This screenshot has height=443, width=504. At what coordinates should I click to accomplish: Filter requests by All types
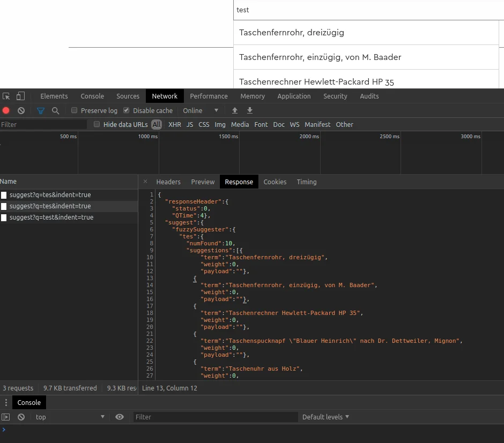[157, 125]
